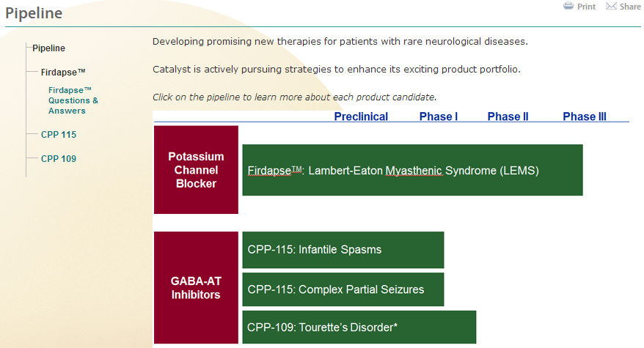Click the Preclinical column header
644x348 pixels.
pyautogui.click(x=361, y=116)
